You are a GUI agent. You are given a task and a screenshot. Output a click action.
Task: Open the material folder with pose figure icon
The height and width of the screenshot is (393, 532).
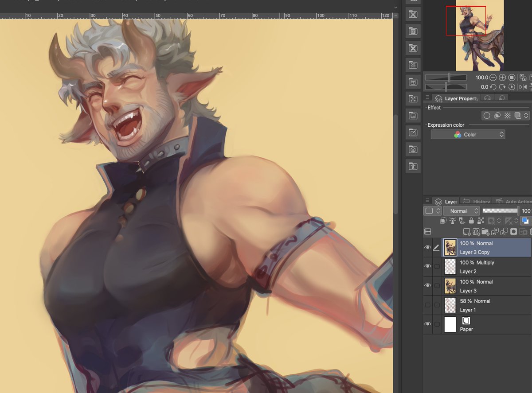click(413, 166)
